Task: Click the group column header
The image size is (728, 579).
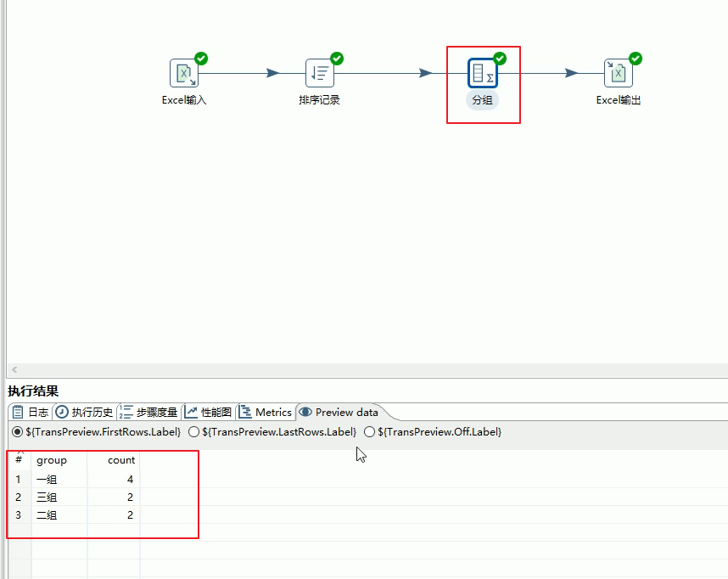Action: 59,460
